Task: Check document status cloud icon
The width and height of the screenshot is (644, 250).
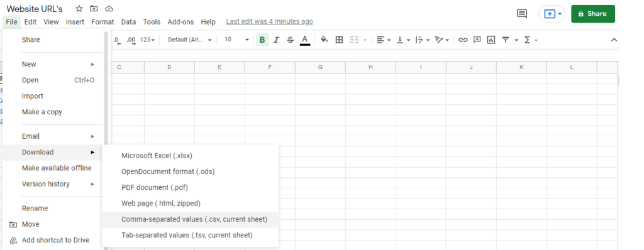Action: 109,9
